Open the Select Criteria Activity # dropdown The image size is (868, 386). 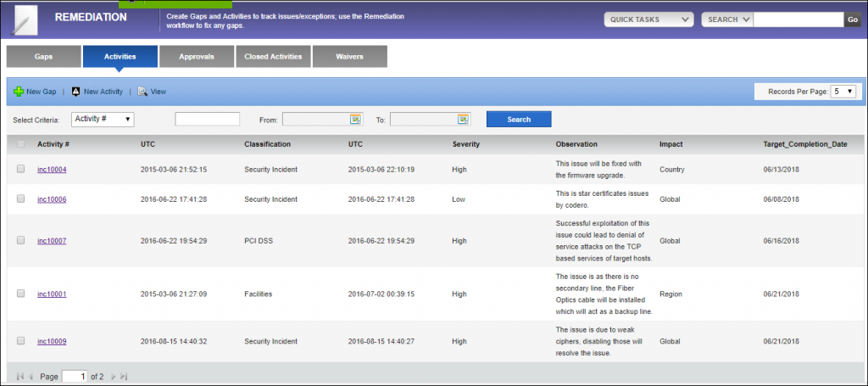click(103, 120)
